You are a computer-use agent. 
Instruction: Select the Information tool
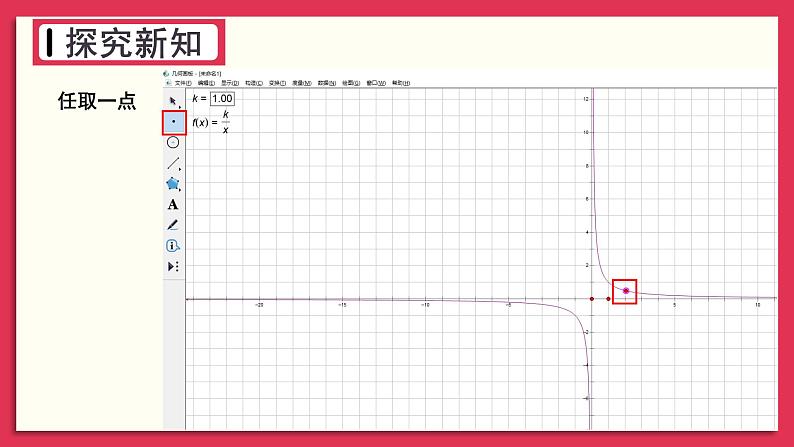coord(173,246)
